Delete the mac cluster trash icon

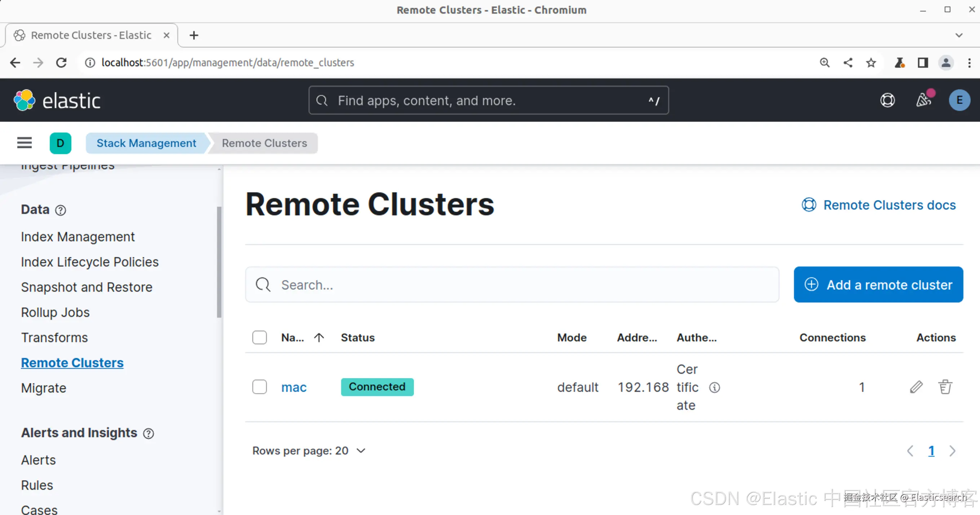(x=945, y=387)
